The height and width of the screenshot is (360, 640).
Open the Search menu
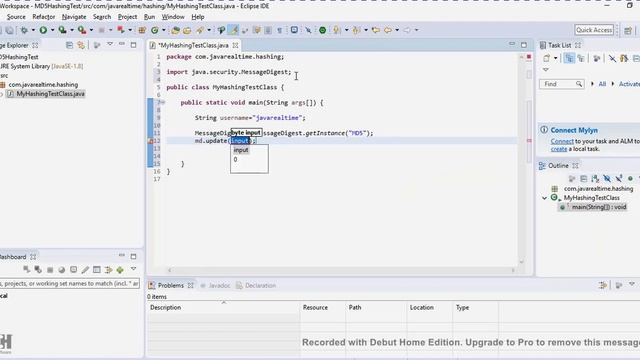102,17
